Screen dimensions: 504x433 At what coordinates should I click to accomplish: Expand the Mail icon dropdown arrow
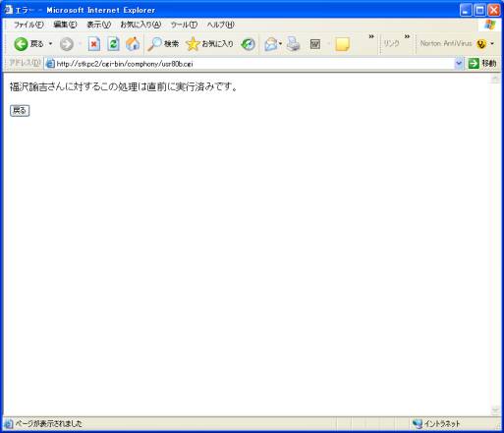pyautogui.click(x=280, y=43)
